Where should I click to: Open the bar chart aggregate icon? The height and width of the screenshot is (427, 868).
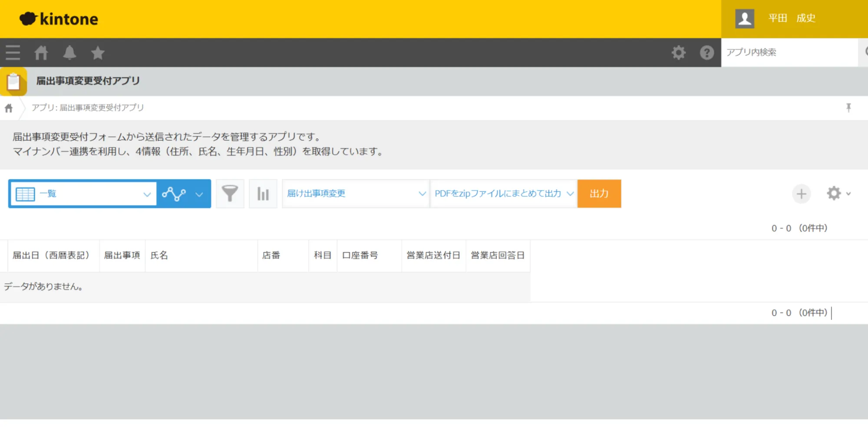click(263, 194)
